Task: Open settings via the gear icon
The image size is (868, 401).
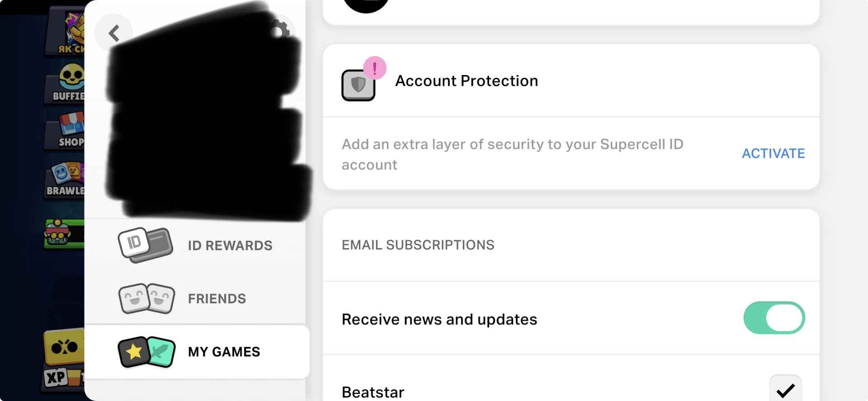Action: [x=280, y=30]
